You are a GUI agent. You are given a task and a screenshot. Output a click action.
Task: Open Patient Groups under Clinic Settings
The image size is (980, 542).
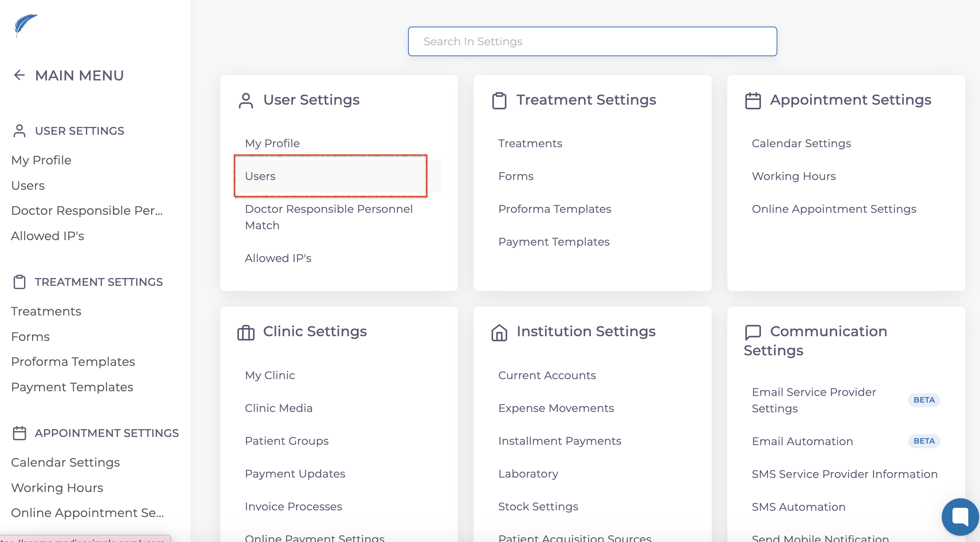(x=287, y=441)
